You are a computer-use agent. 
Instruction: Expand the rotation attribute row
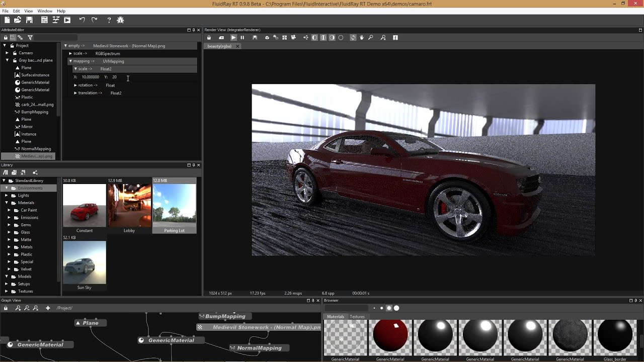pos(75,85)
